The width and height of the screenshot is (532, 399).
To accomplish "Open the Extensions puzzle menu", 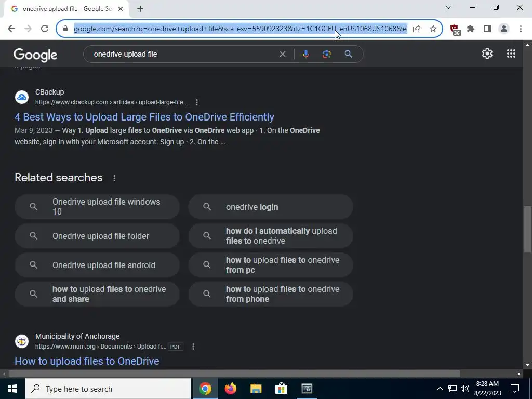I will pyautogui.click(x=471, y=29).
